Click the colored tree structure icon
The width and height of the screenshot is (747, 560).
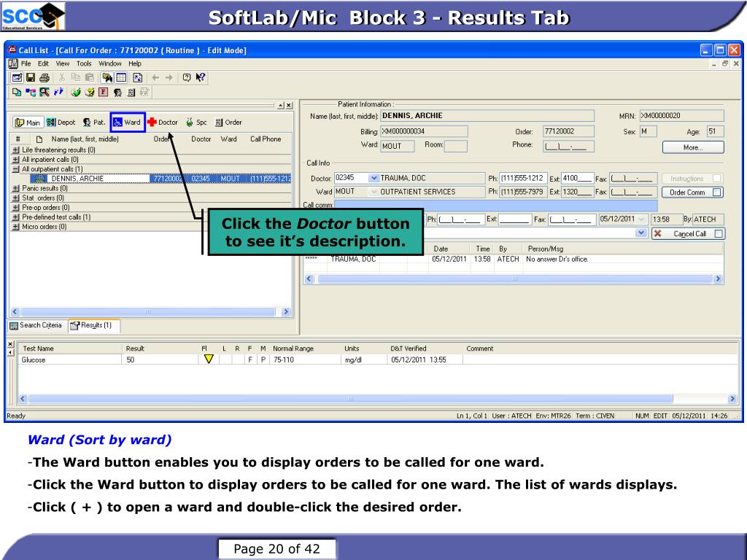tap(31, 93)
